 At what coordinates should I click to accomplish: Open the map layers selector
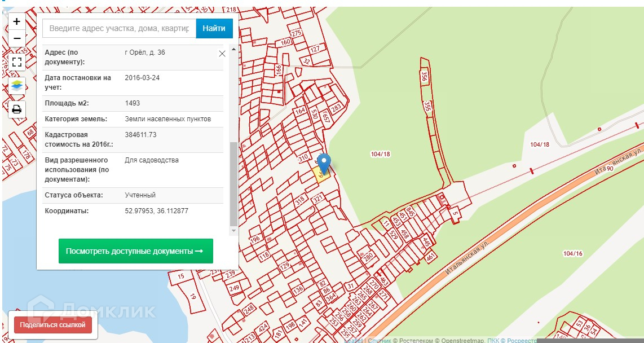pyautogui.click(x=17, y=85)
